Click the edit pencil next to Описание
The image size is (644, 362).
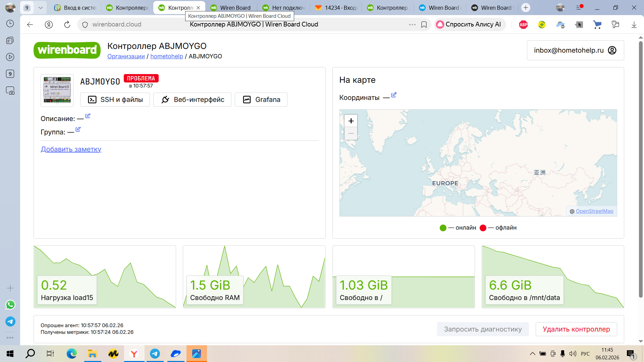88,116
